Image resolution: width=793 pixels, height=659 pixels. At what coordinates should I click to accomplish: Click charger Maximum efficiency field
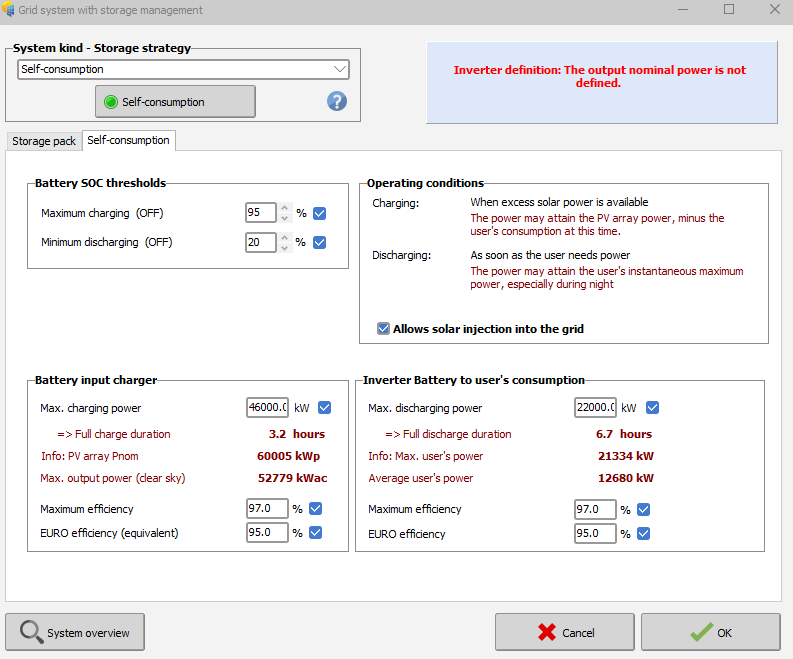268,508
